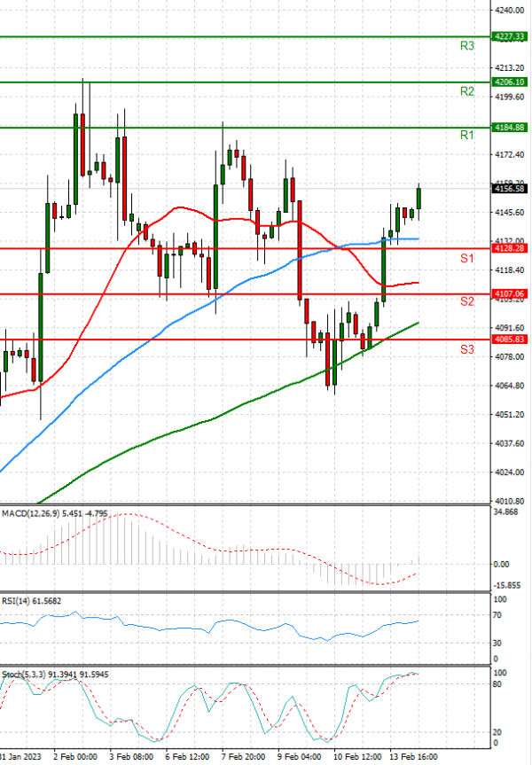Viewport: 532px width, 765px height.
Task: Click the 13 Feb 16:00 time label
Action: point(413,757)
